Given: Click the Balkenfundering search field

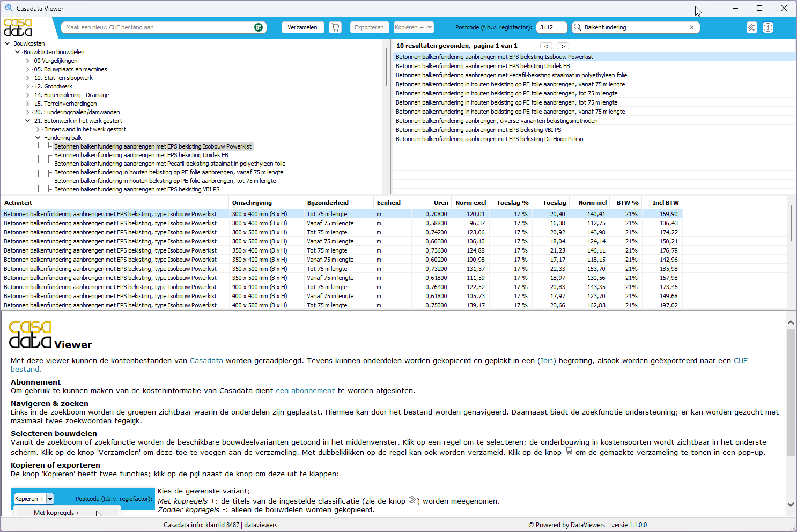Looking at the screenshot, I should (x=635, y=27).
